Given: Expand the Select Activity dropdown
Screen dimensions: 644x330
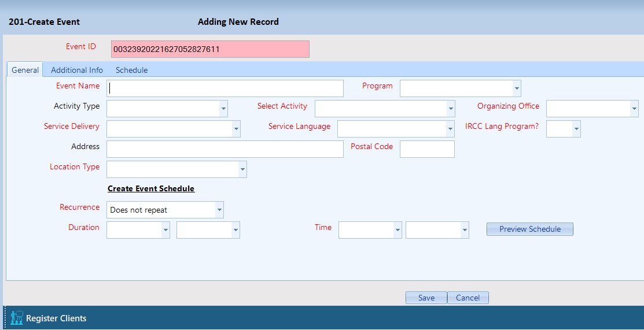Looking at the screenshot, I should (x=450, y=109).
